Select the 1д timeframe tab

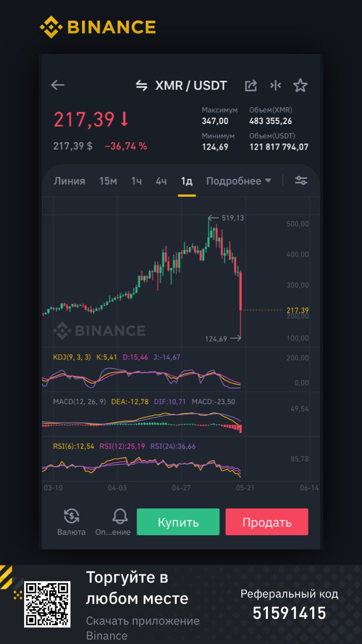[187, 181]
